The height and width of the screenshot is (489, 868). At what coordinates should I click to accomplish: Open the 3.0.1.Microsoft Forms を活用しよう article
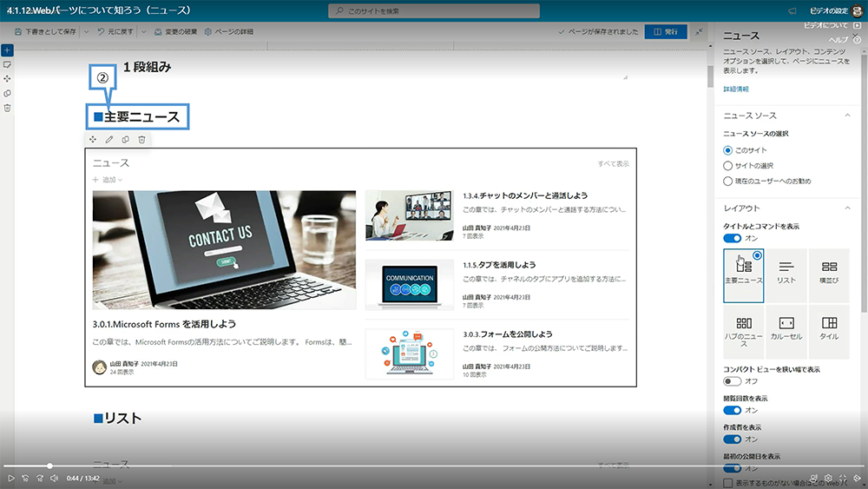(164, 324)
